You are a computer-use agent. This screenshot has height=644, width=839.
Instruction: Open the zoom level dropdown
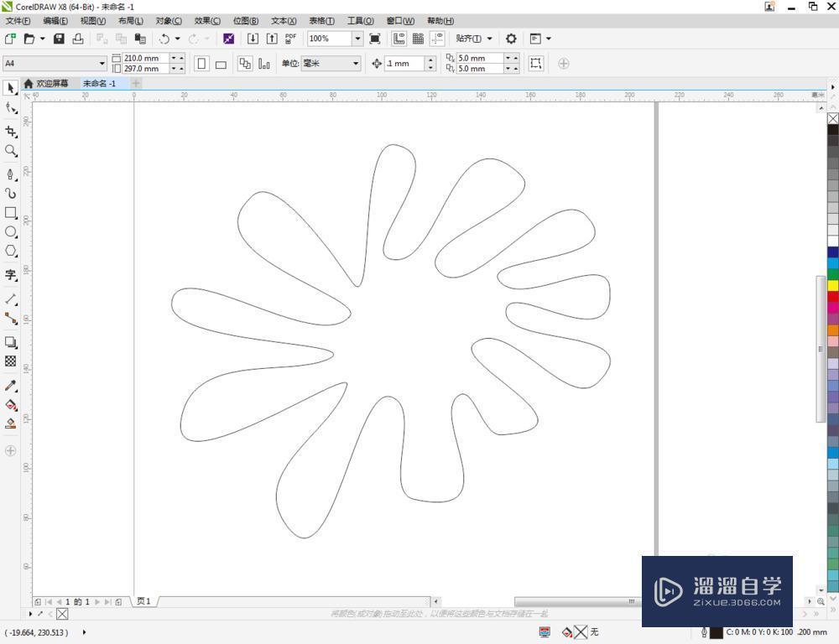point(359,39)
